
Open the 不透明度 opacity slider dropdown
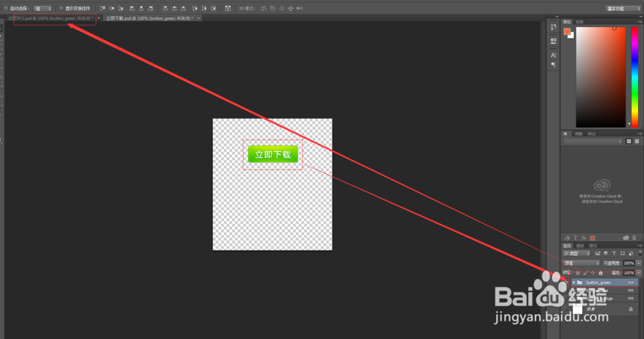[x=639, y=263]
